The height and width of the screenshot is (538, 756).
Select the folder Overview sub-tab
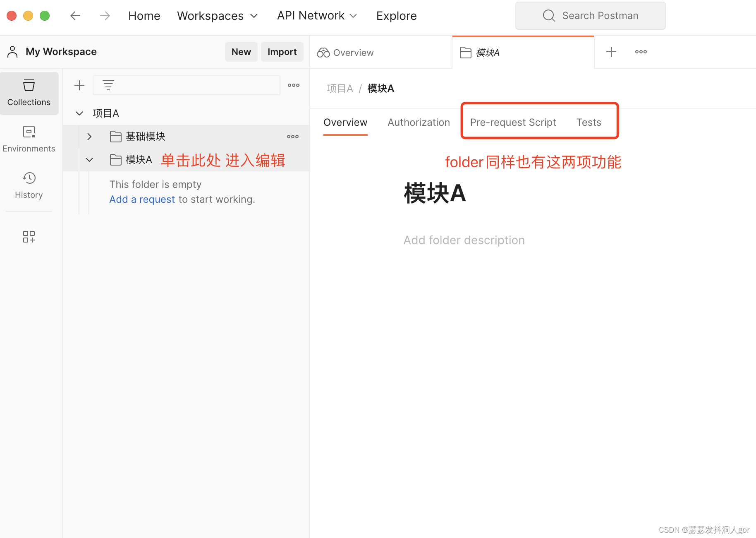click(x=345, y=122)
